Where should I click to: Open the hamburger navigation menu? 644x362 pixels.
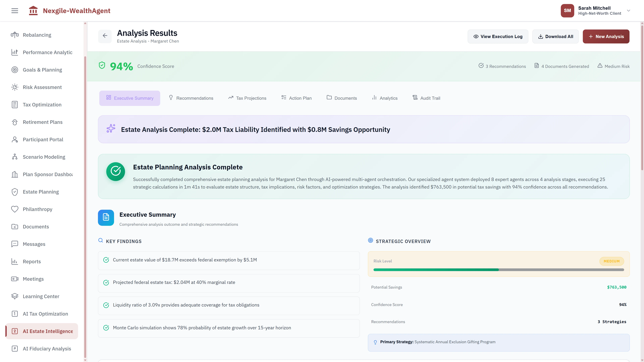(x=14, y=11)
